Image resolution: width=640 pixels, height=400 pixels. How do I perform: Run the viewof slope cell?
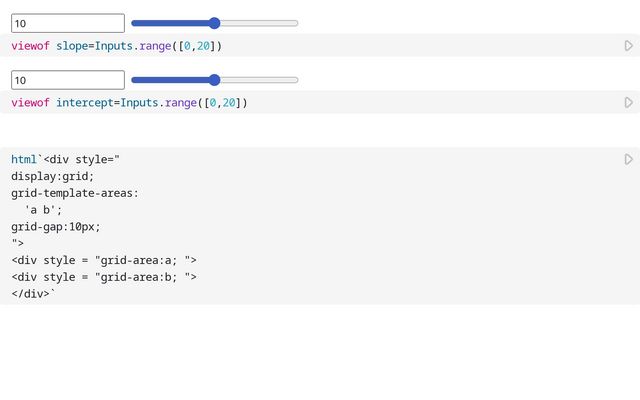[628, 46]
